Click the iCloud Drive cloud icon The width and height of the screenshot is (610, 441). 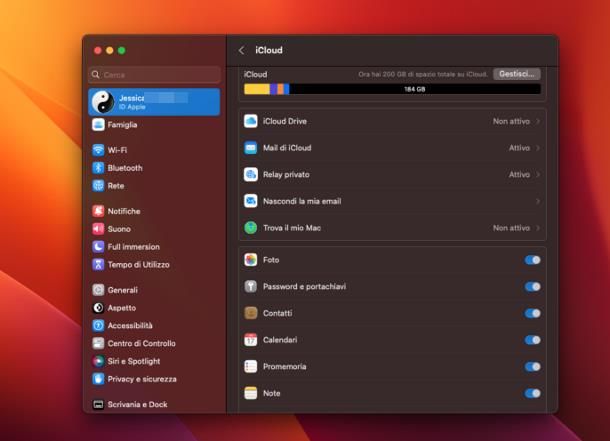click(x=251, y=121)
